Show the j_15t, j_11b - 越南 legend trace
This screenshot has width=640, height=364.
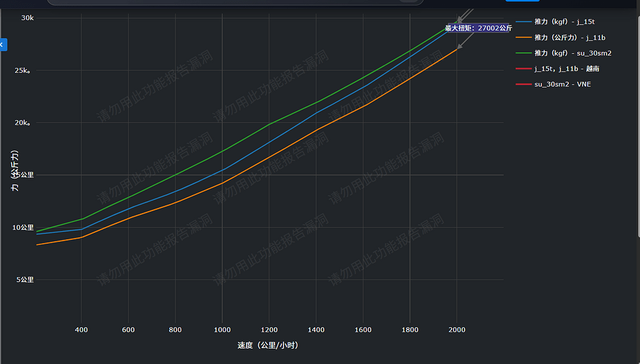(x=566, y=68)
